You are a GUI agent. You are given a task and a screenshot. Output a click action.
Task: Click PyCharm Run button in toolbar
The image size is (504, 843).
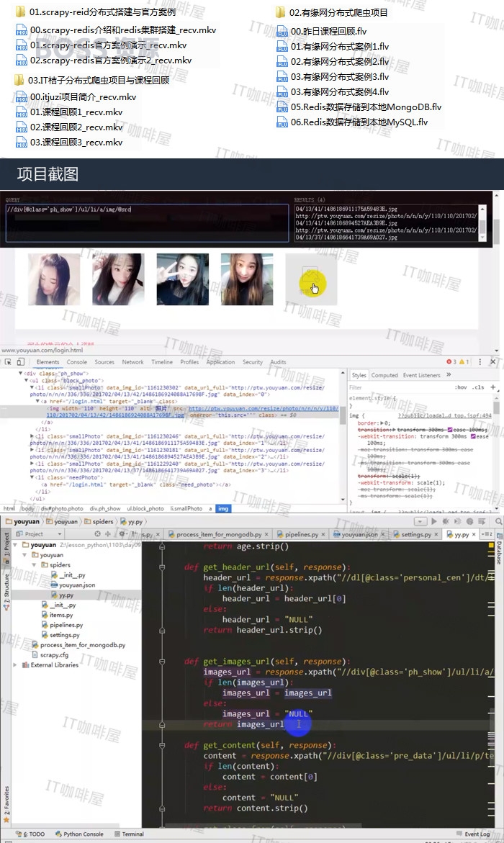(x=434, y=521)
